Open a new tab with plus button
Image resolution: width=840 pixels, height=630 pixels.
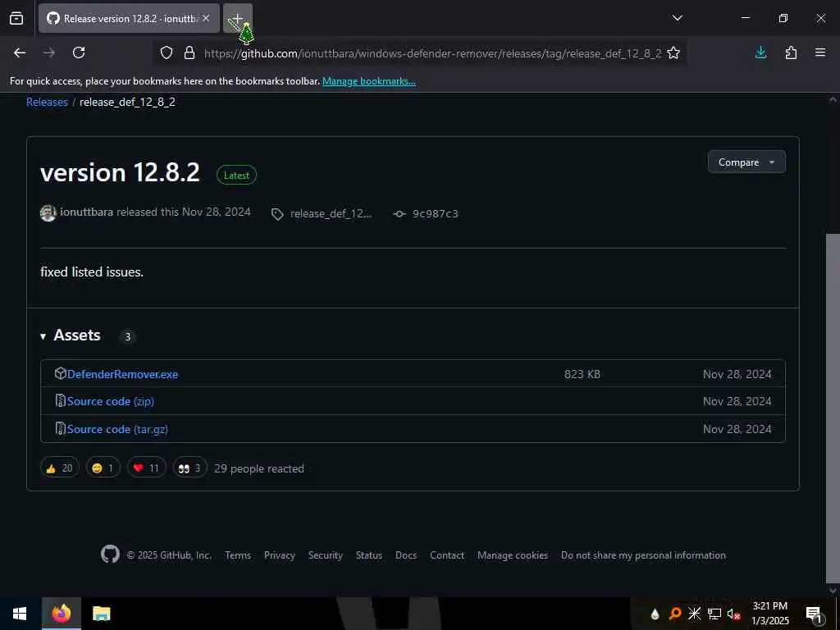(x=237, y=18)
